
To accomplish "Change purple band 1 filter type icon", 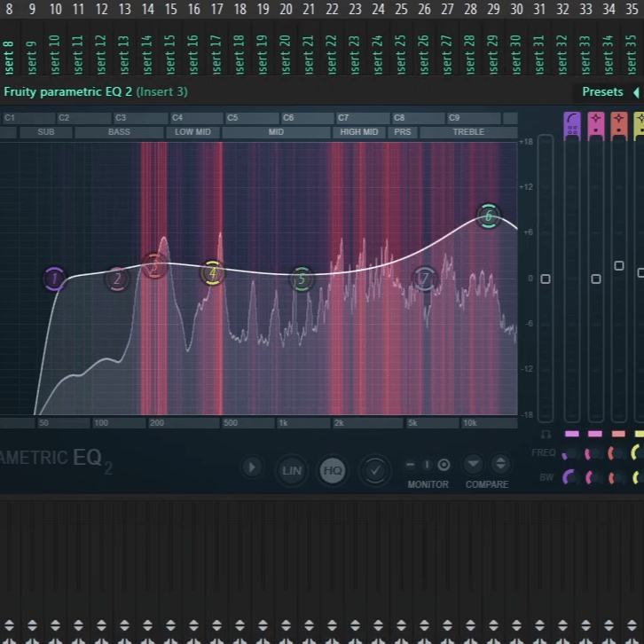I will [572, 118].
